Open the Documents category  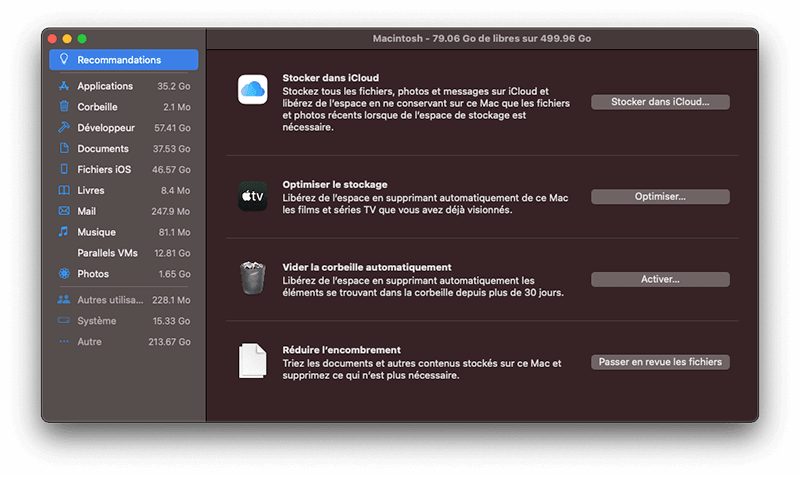(123, 148)
